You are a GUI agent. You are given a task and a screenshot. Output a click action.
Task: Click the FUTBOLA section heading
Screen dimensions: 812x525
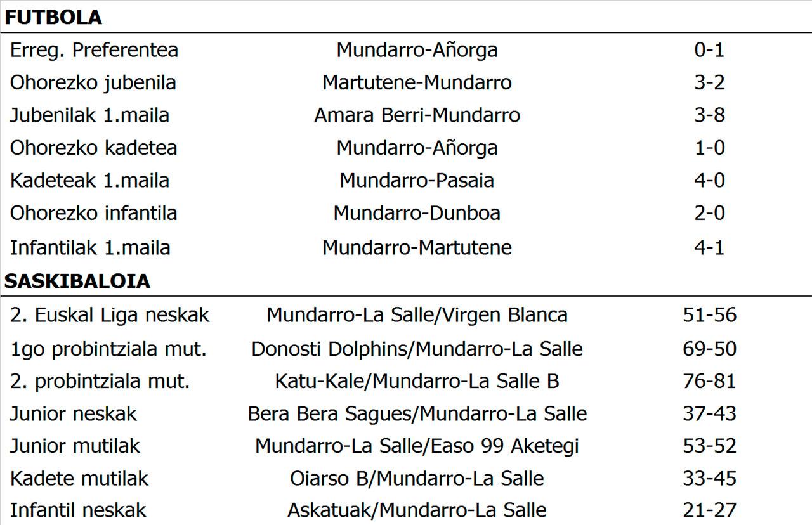coord(53,17)
